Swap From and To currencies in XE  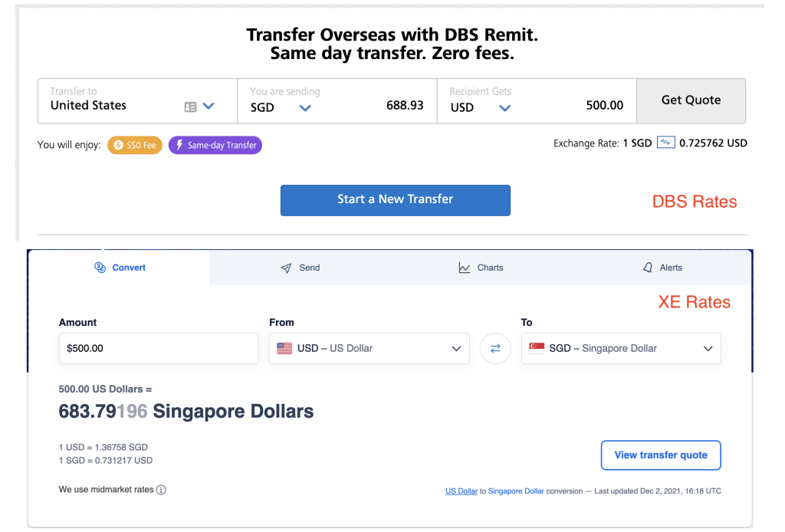click(495, 348)
